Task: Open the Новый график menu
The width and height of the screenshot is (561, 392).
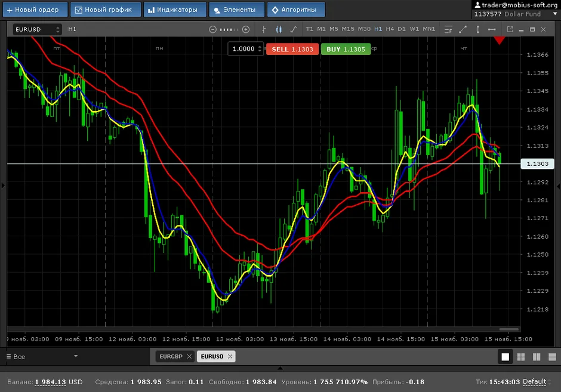Action: pos(106,10)
